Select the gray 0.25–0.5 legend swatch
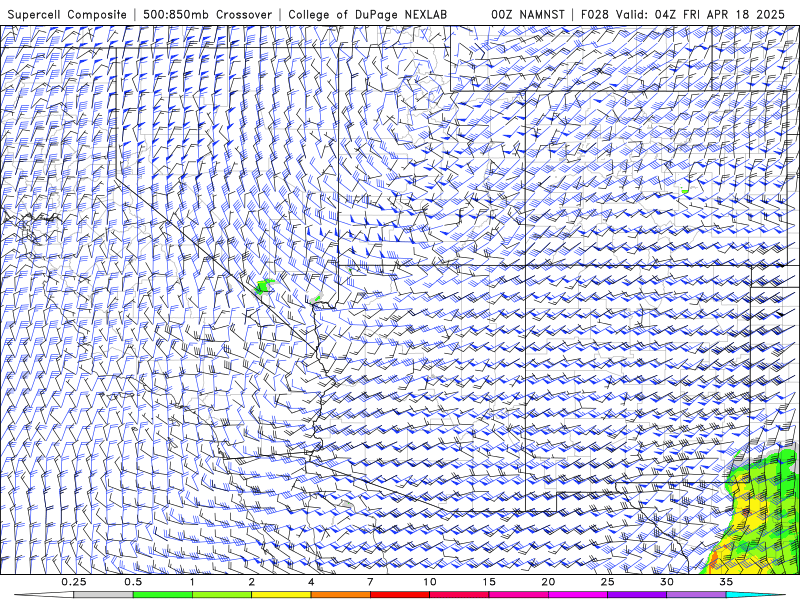 tap(103, 595)
